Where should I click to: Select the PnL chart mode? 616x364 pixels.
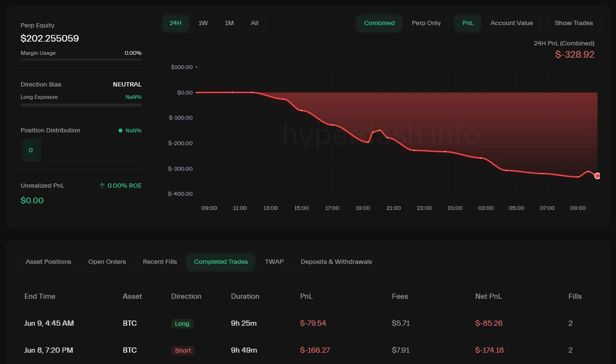point(468,23)
